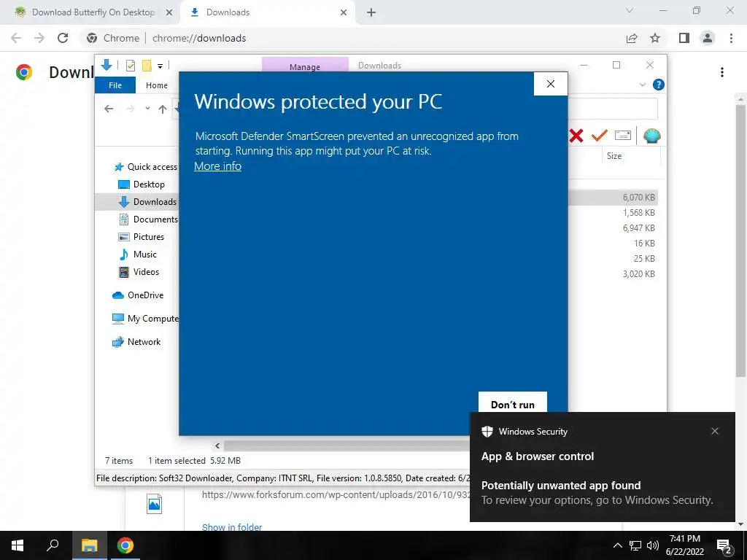The height and width of the screenshot is (560, 747).
Task: Open the Action Center notifications icon
Action: [x=724, y=546]
